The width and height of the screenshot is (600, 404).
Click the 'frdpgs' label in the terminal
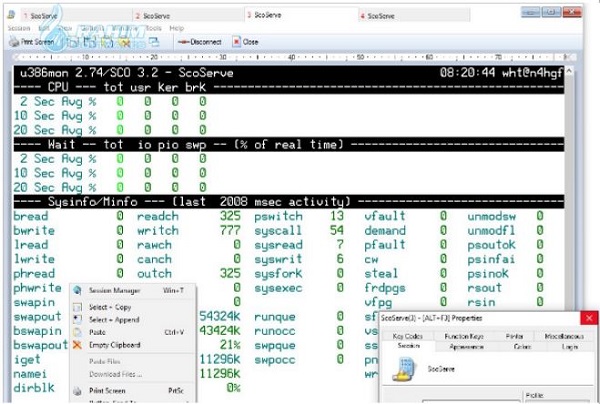[385, 288]
